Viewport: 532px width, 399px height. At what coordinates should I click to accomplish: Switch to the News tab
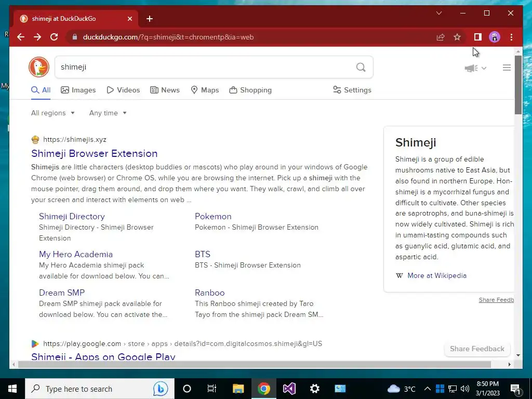pos(165,90)
